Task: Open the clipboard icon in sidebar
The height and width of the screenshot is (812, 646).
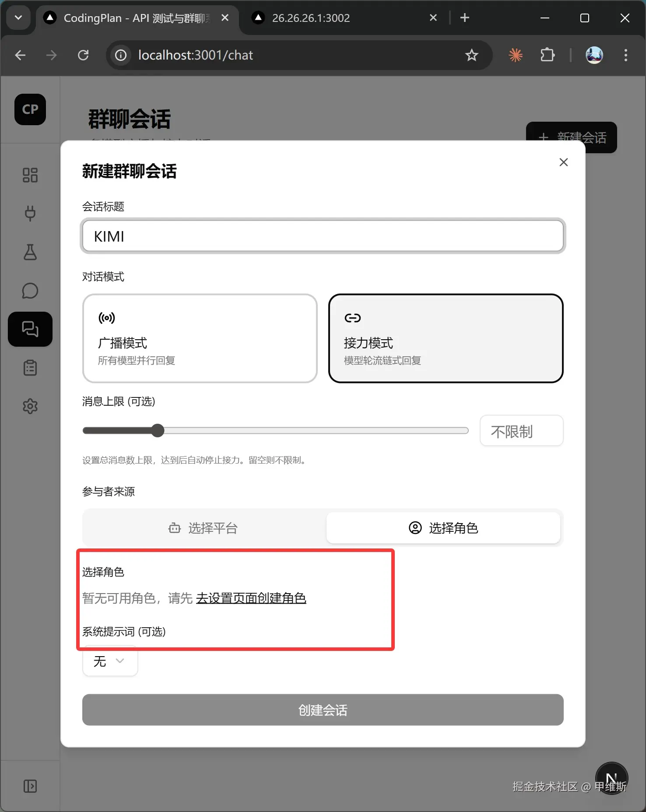Action: click(x=30, y=368)
